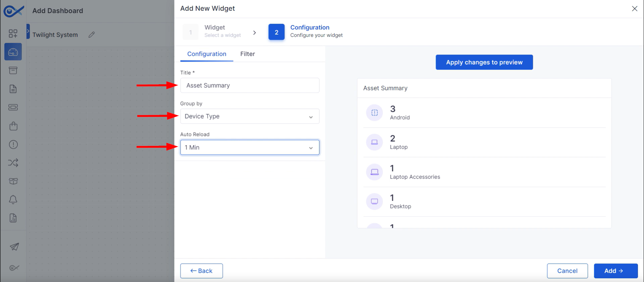Open the shuffle arrows icon in sidebar

coord(13,163)
